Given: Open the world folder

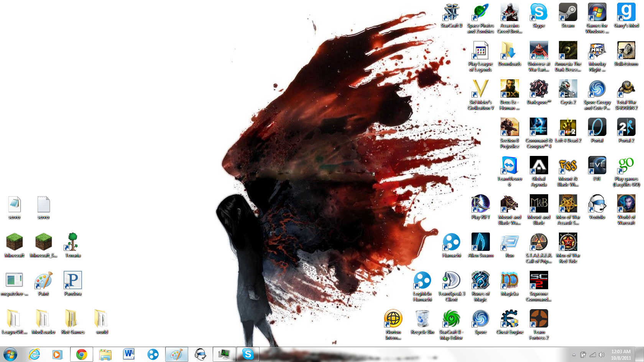Looking at the screenshot, I should (x=102, y=322).
